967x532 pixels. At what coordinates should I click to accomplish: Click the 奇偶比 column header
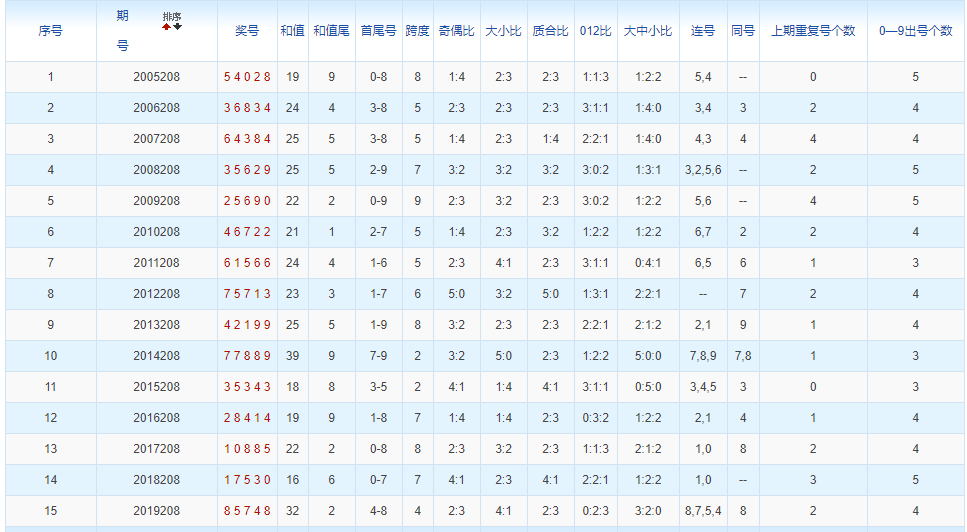pyautogui.click(x=456, y=31)
